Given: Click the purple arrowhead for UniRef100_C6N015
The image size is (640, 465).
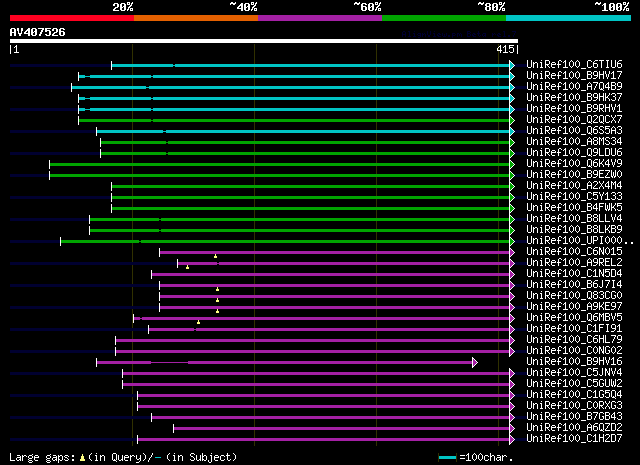Looking at the screenshot, I should [x=512, y=252].
